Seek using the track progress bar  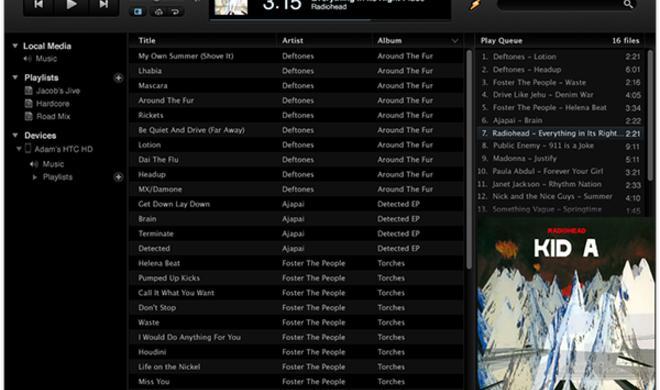(x=330, y=19)
